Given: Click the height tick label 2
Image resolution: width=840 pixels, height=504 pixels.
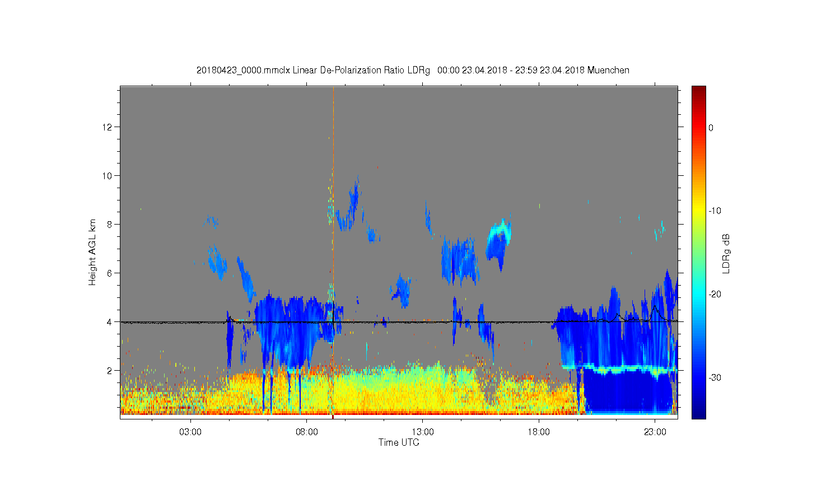Looking at the screenshot, I should (109, 371).
